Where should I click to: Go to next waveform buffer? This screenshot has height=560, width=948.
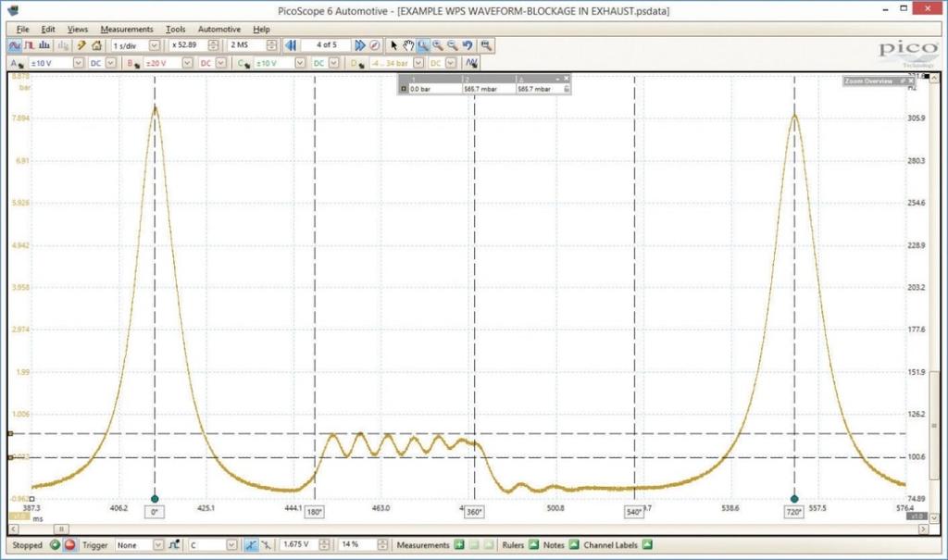point(360,45)
